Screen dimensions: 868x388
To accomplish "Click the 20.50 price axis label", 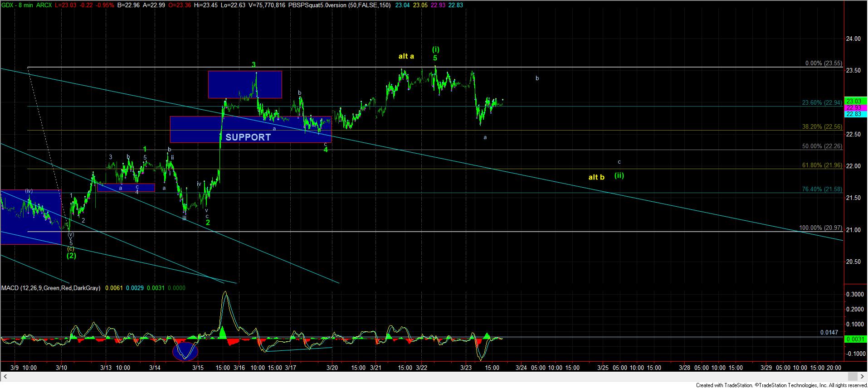I will point(853,262).
